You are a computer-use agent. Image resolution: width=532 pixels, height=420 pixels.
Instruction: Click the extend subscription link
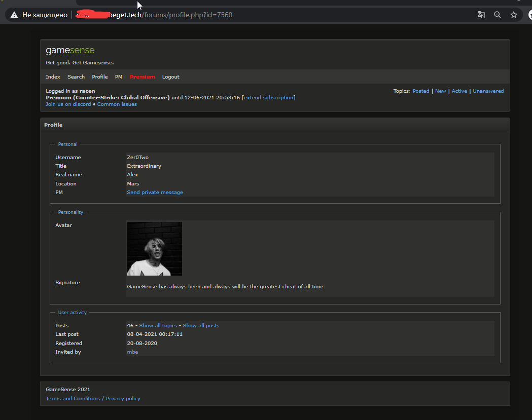(268, 98)
